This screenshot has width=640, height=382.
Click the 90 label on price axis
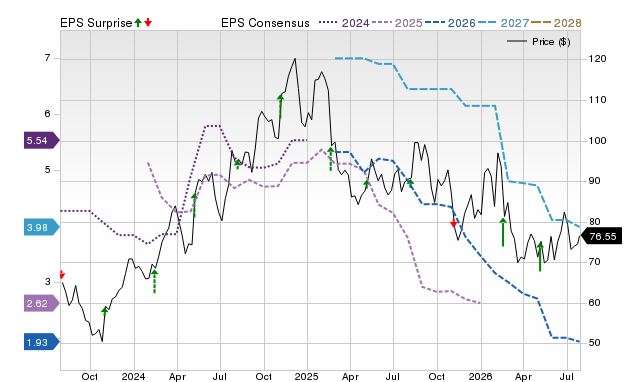pos(594,181)
